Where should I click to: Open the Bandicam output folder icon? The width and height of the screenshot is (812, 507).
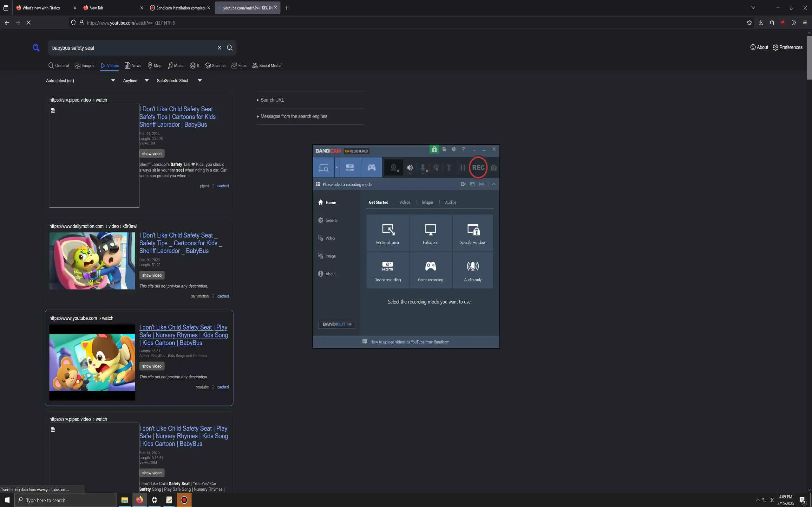tap(444, 149)
